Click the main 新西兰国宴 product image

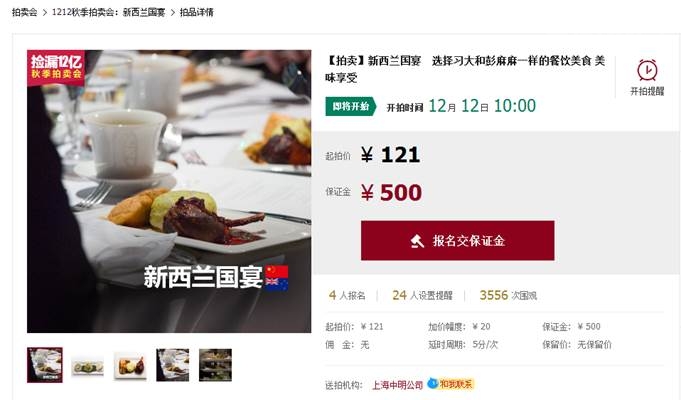pos(169,192)
